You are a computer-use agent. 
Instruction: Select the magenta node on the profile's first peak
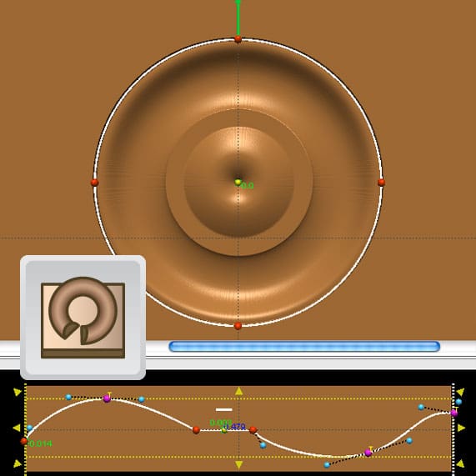pyautogui.click(x=107, y=398)
